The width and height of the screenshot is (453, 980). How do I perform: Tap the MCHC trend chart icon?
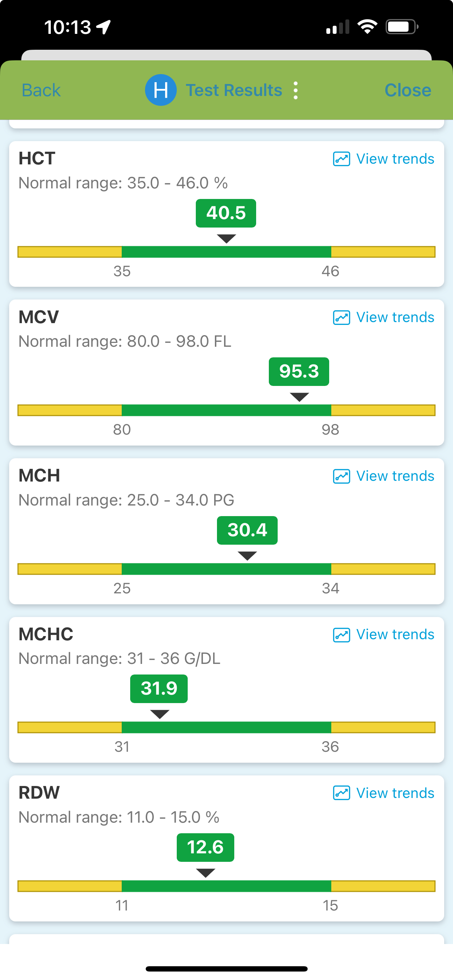(341, 635)
